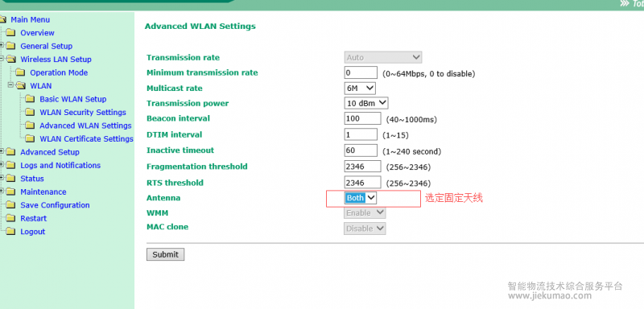The width and height of the screenshot is (644, 309).
Task: Click the Advanced WLAN Settings page heading
Action: click(200, 27)
